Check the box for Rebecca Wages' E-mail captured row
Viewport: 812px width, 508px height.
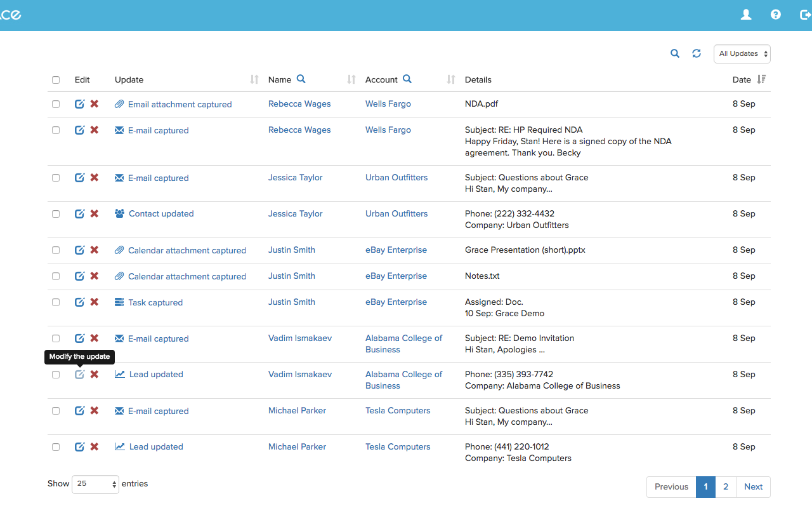tap(56, 130)
